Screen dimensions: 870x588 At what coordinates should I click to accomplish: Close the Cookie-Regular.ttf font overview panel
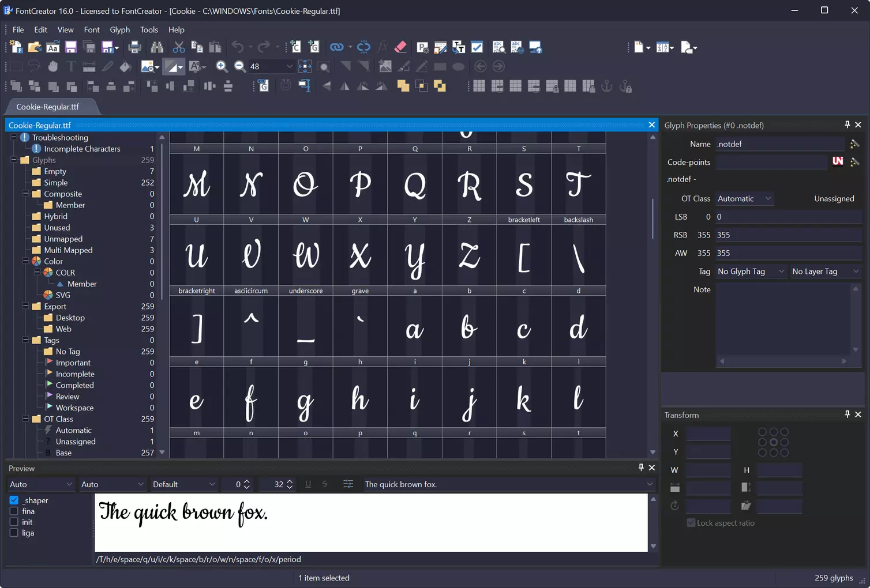click(652, 125)
